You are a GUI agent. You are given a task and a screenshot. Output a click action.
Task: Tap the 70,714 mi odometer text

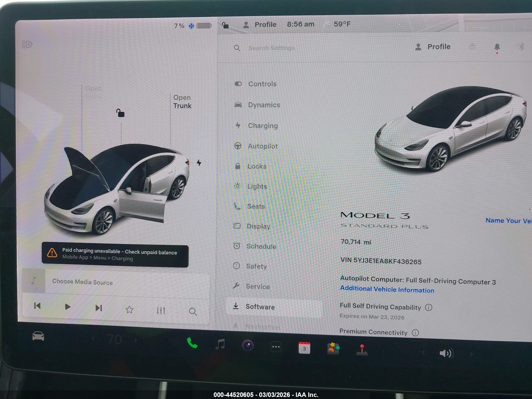(356, 242)
